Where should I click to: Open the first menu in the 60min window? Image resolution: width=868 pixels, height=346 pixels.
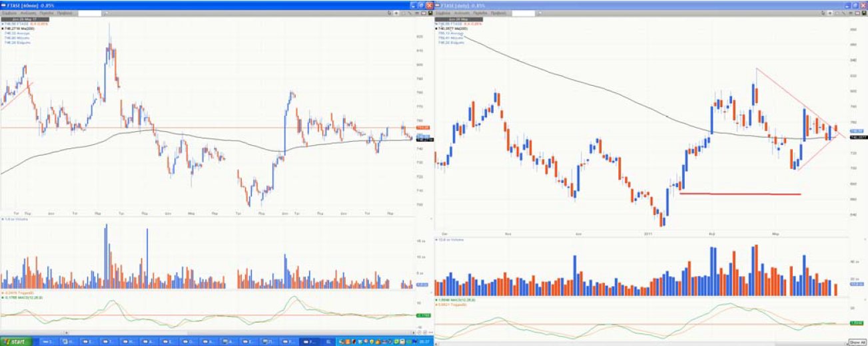(x=8, y=13)
